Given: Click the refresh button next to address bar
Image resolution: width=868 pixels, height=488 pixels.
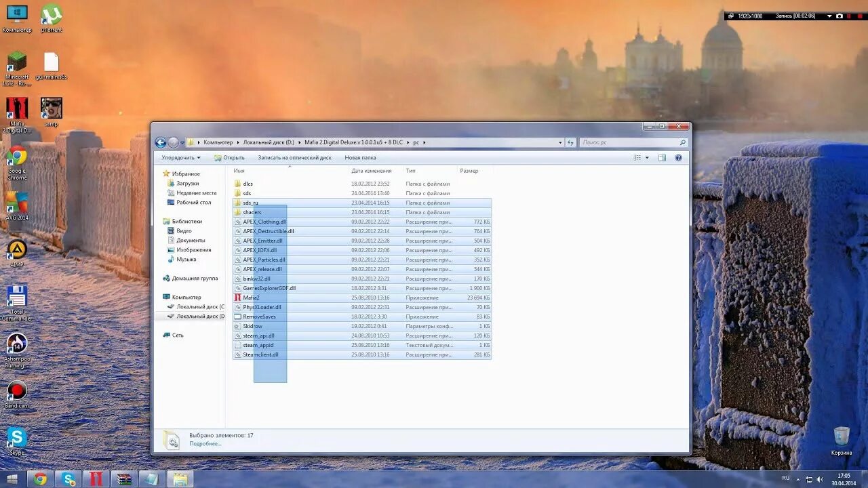Looking at the screenshot, I should (570, 142).
